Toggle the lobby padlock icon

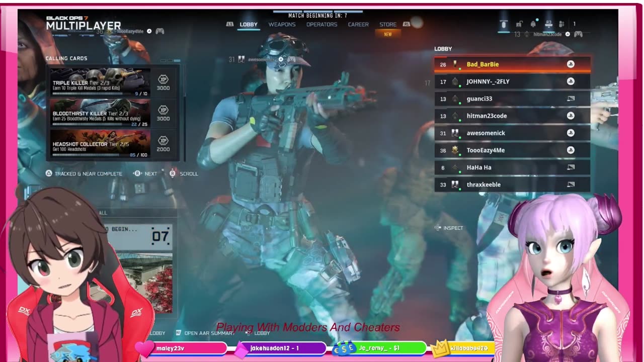[x=519, y=24]
